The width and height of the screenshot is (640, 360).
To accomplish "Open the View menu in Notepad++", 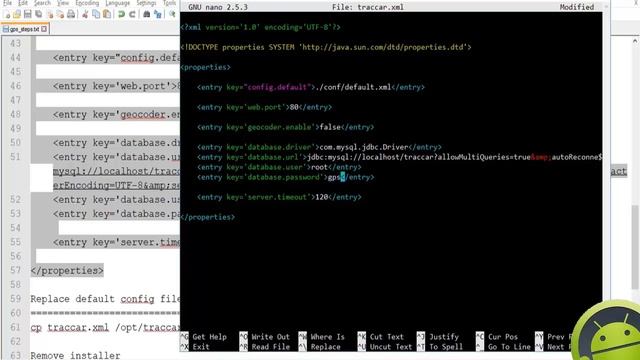I will click(63, 3).
